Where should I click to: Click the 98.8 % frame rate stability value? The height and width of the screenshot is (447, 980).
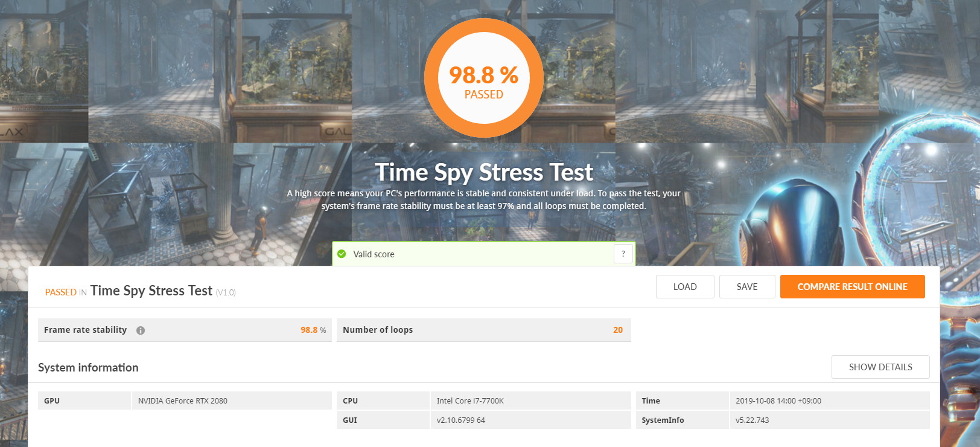pyautogui.click(x=313, y=330)
